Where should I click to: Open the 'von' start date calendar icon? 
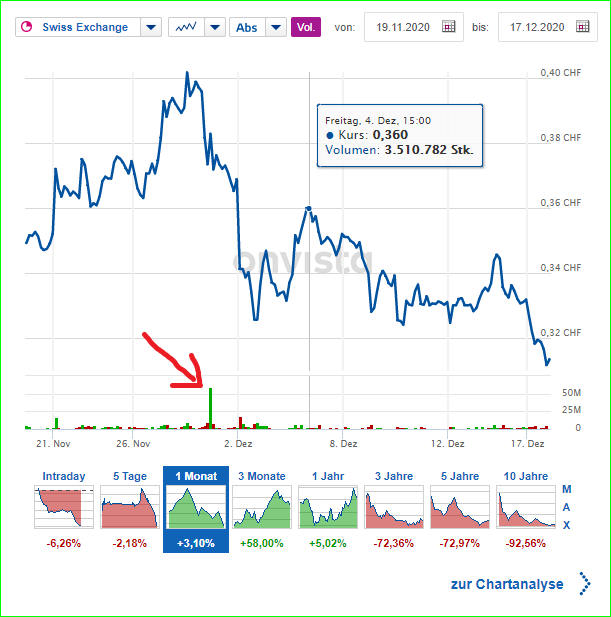(x=449, y=27)
